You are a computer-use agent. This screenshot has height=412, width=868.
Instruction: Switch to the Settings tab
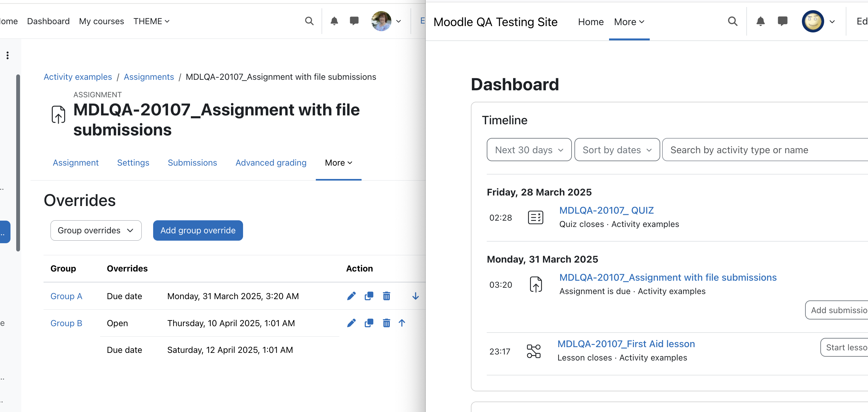click(x=133, y=162)
